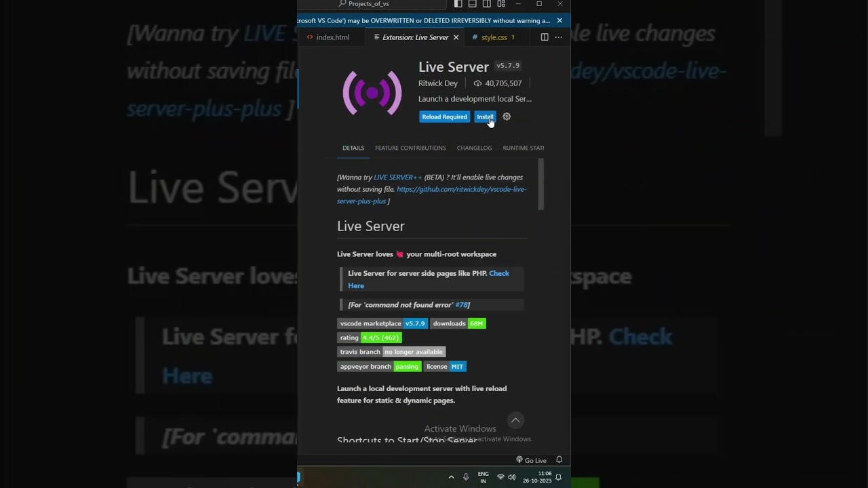Click the license MIT badge
Screen dimensions: 868x488
[x=445, y=367]
